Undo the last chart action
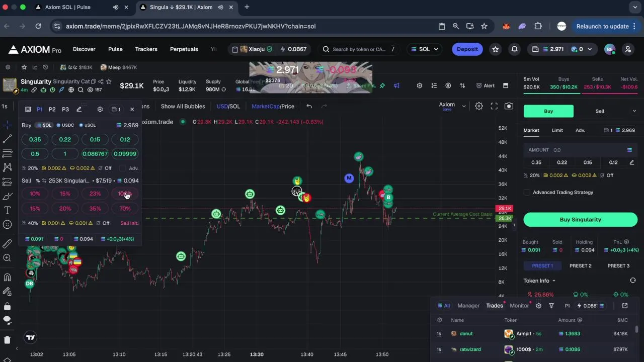644x362 pixels. (309, 106)
